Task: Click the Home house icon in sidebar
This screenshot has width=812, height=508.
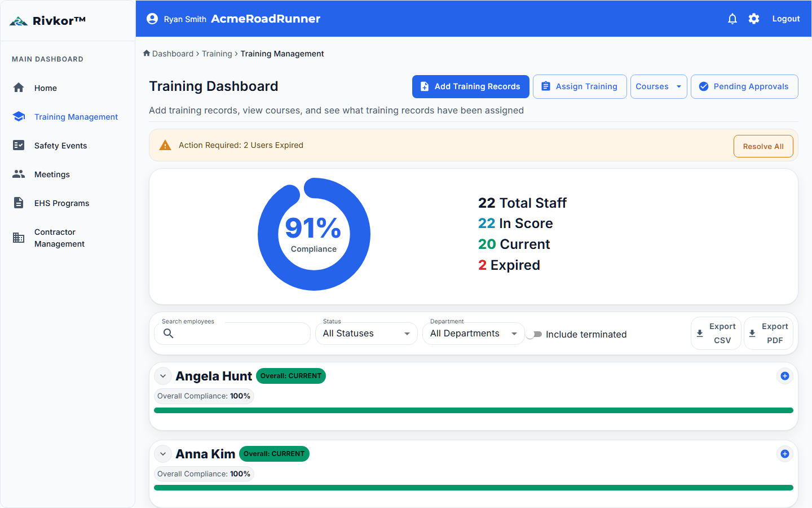Action: [x=19, y=87]
